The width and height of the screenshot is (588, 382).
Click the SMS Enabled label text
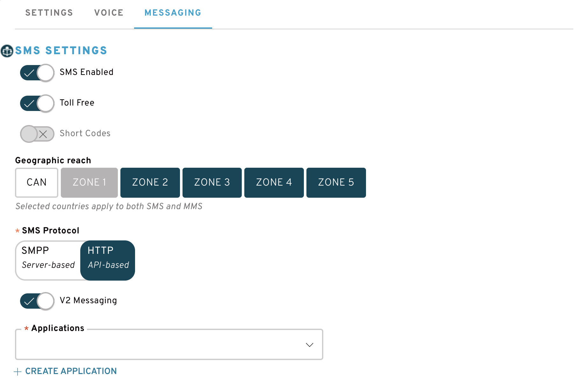(87, 72)
